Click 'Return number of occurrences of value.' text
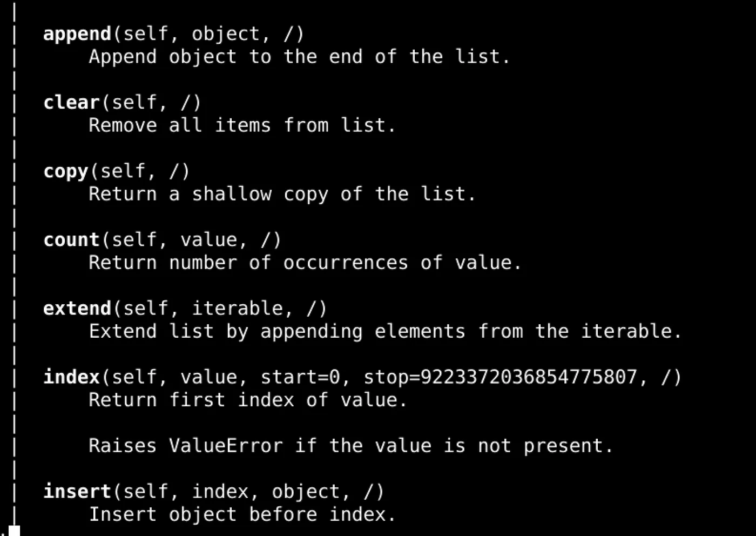 pyautogui.click(x=305, y=263)
